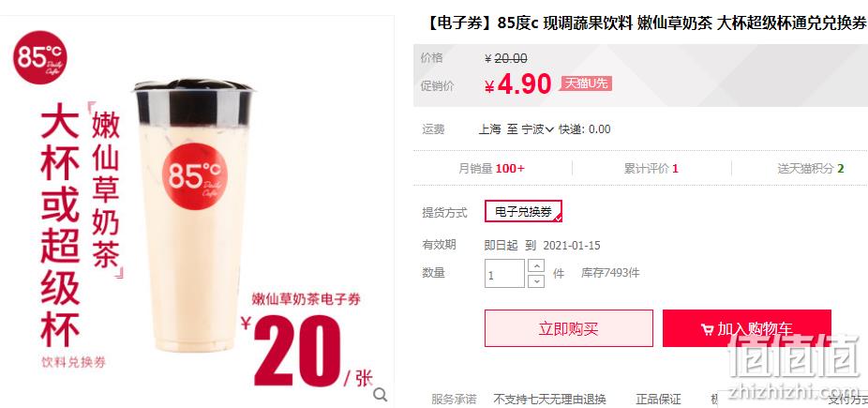868x408 pixels.
Task: Increase quantity with the up arrow
Action: [536, 265]
